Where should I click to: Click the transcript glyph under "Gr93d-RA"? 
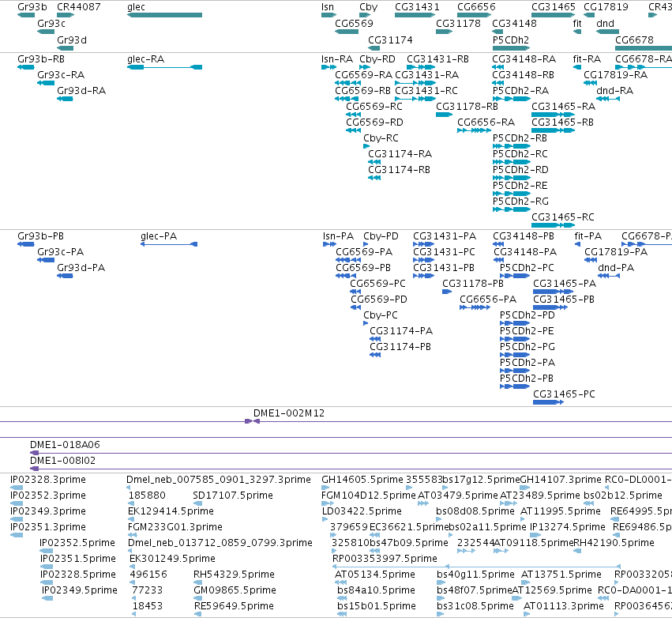[x=65, y=99]
